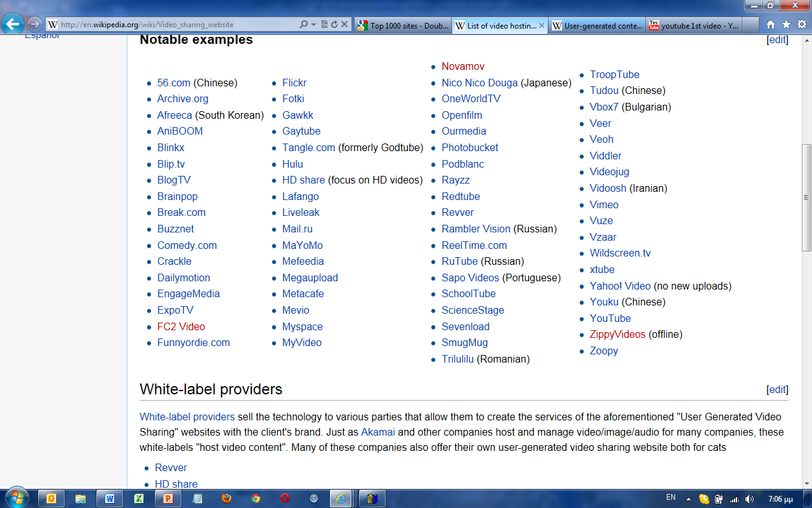Open the Megaupload link
Image resolution: width=812 pixels, height=508 pixels.
click(x=310, y=277)
